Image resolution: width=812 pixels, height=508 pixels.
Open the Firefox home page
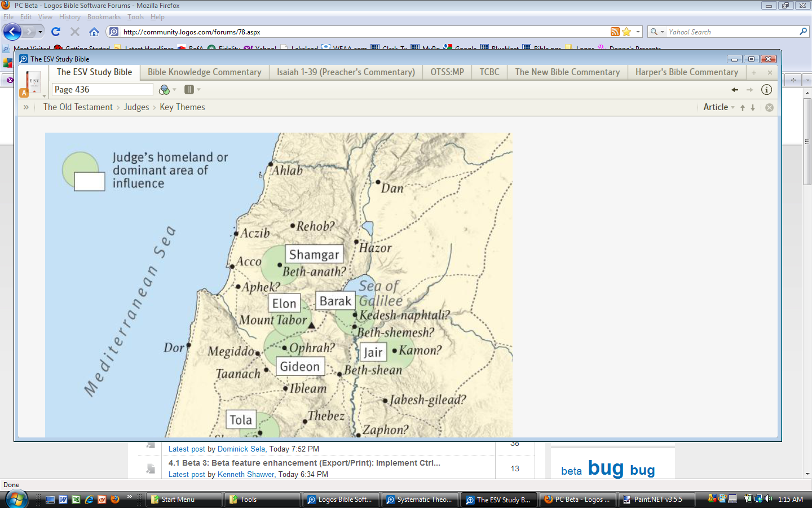(94, 32)
